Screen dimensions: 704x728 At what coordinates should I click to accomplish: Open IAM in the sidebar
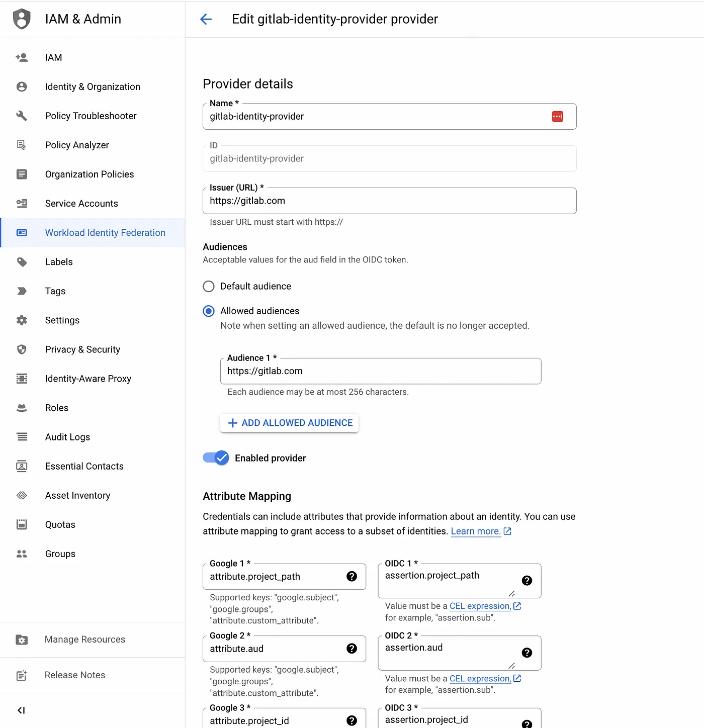click(x=93, y=57)
